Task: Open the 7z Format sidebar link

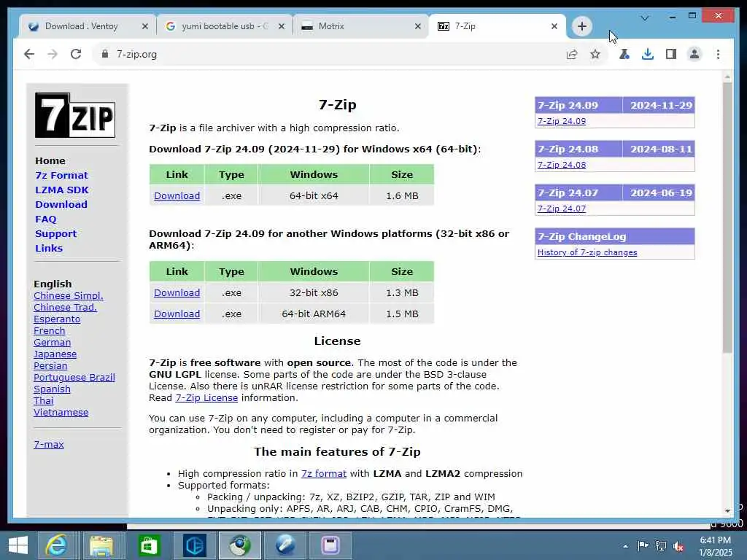Action: [61, 175]
